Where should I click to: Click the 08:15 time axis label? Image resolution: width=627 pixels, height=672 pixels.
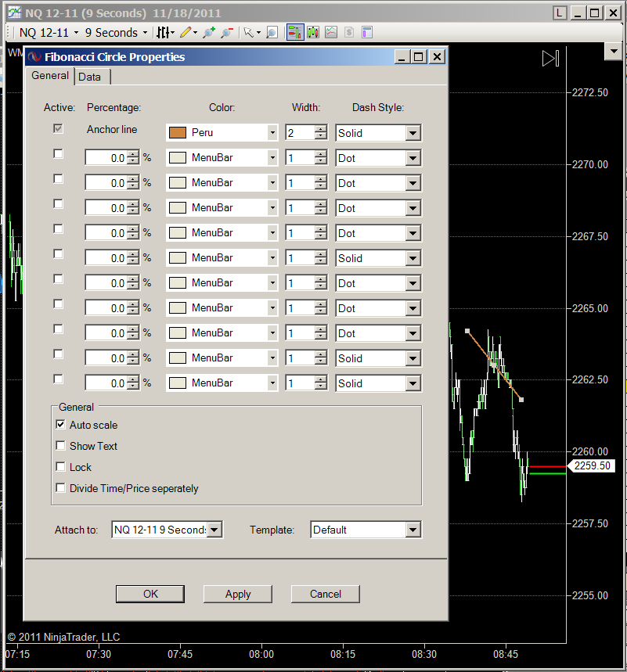[343, 655]
